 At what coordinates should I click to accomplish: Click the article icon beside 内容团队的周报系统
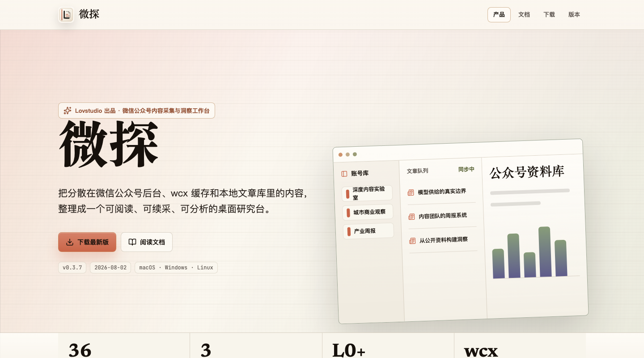tap(411, 217)
